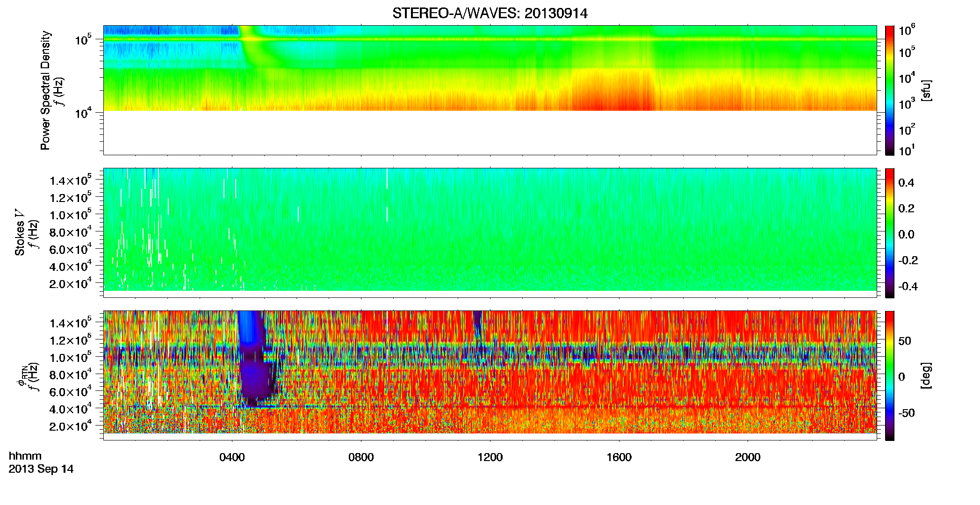Click the 8.0×10^4 tick in Stokes V panel
This screenshot has width=980, height=505.
coord(71,231)
